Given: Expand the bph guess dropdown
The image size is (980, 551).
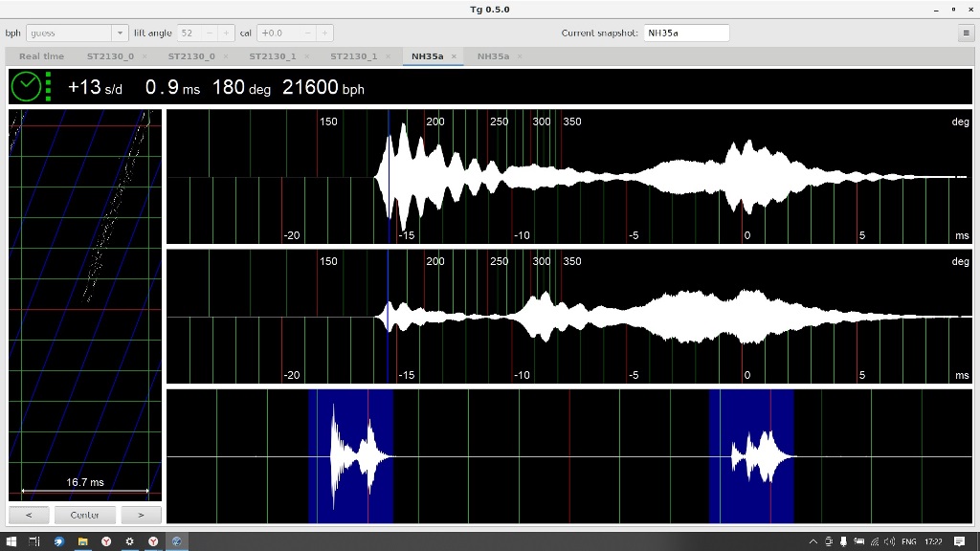Looking at the screenshot, I should [x=120, y=33].
